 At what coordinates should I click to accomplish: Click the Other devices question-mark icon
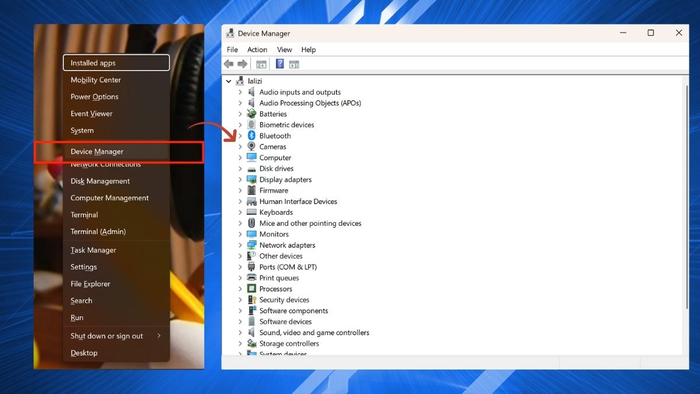coord(251,256)
